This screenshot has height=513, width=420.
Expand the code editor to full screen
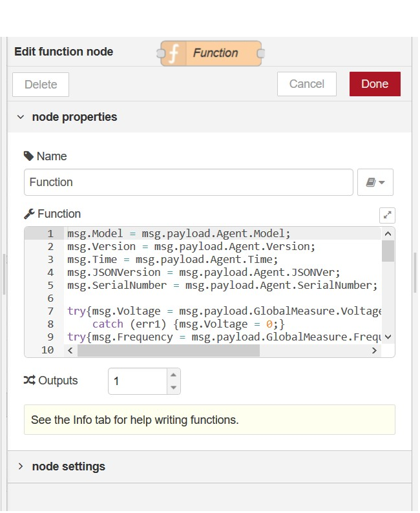tap(387, 215)
